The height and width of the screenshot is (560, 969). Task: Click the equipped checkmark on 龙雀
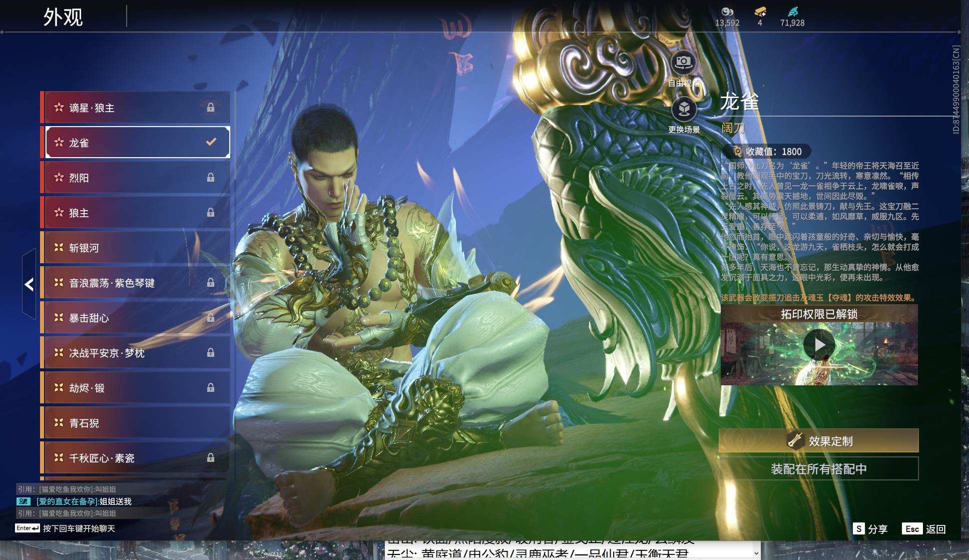211,142
